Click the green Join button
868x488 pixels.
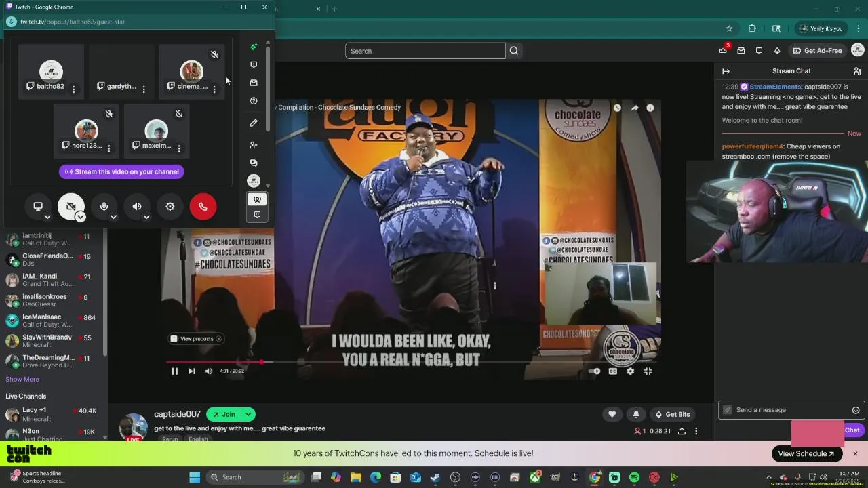tap(224, 414)
